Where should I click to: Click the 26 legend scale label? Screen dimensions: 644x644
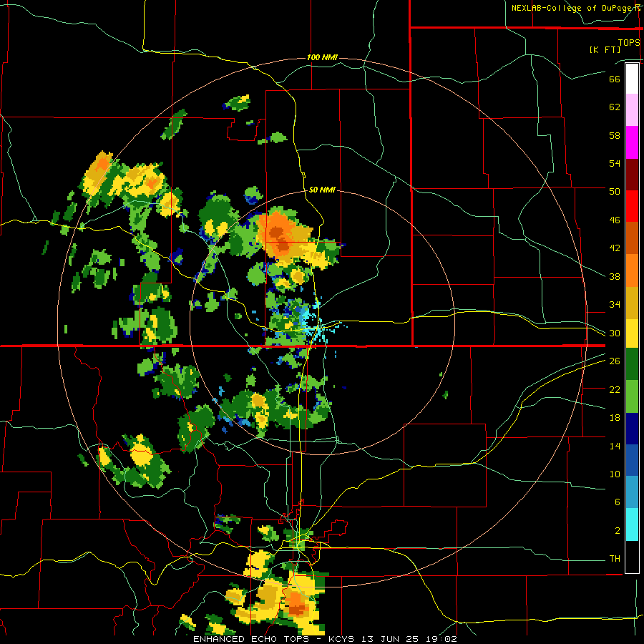click(x=615, y=361)
